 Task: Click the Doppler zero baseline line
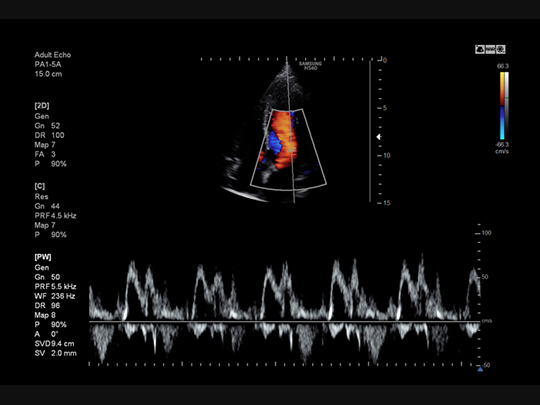[284, 322]
